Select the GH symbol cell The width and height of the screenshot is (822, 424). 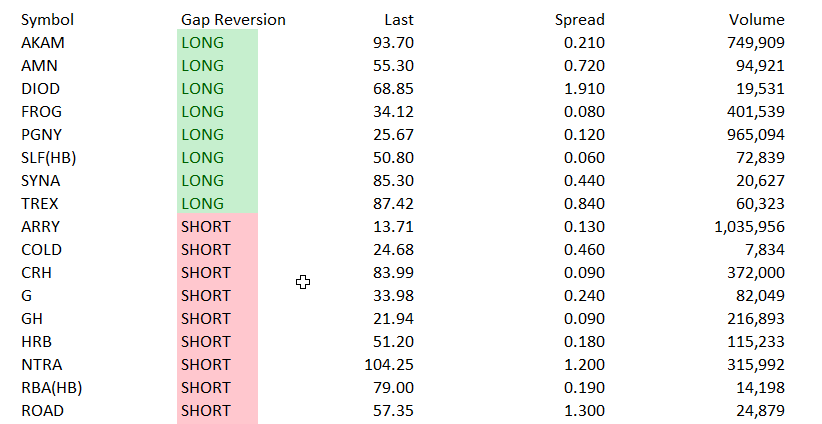tap(31, 319)
